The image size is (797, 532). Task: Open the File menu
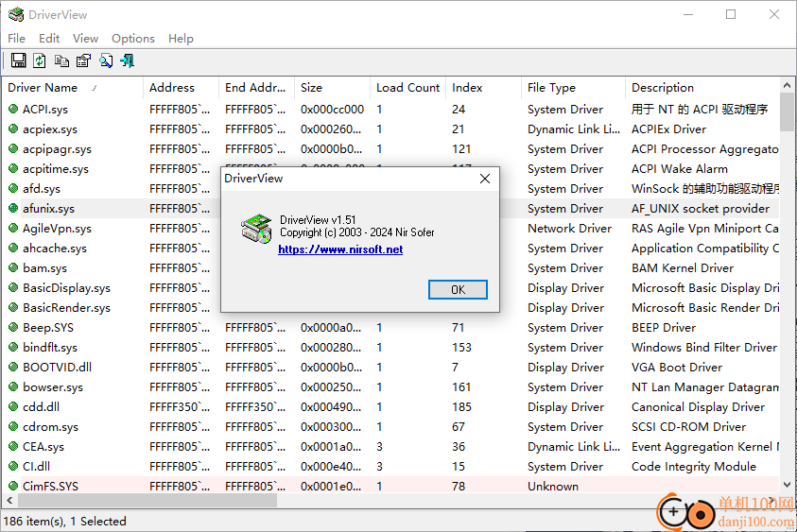(x=16, y=38)
